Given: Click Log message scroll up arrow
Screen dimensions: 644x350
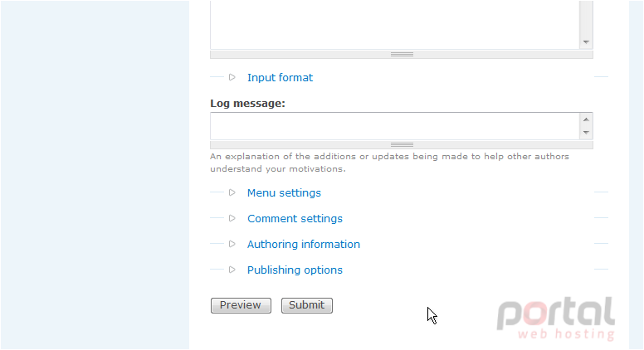Looking at the screenshot, I should (586, 119).
